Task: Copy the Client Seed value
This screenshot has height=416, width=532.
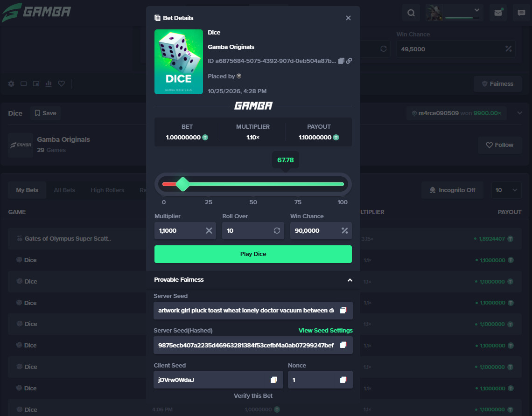Action: pyautogui.click(x=274, y=380)
